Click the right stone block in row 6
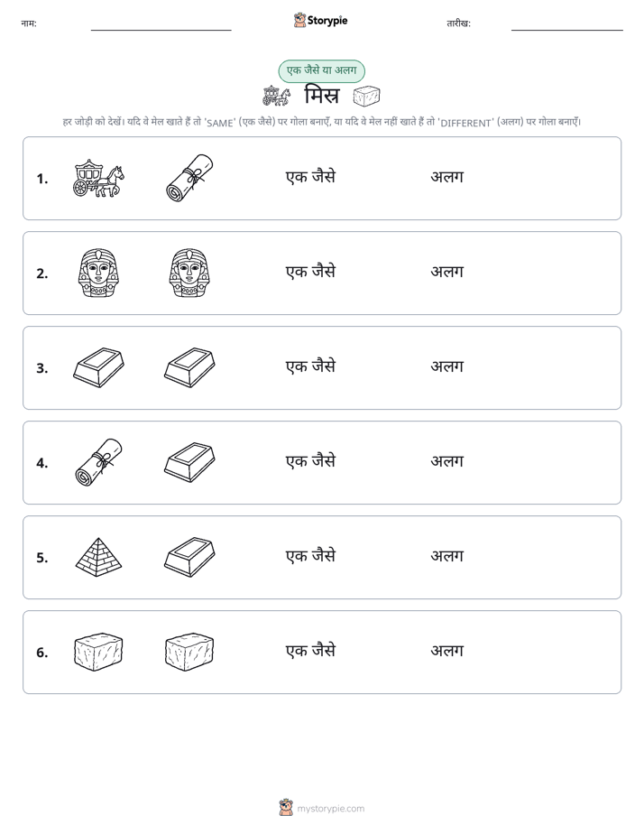The height and width of the screenshot is (834, 644). tap(189, 652)
